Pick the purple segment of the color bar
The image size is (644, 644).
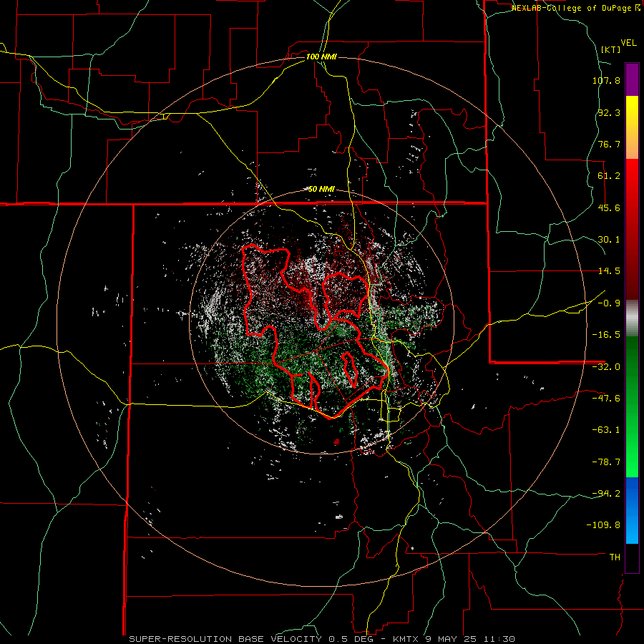[x=632, y=80]
